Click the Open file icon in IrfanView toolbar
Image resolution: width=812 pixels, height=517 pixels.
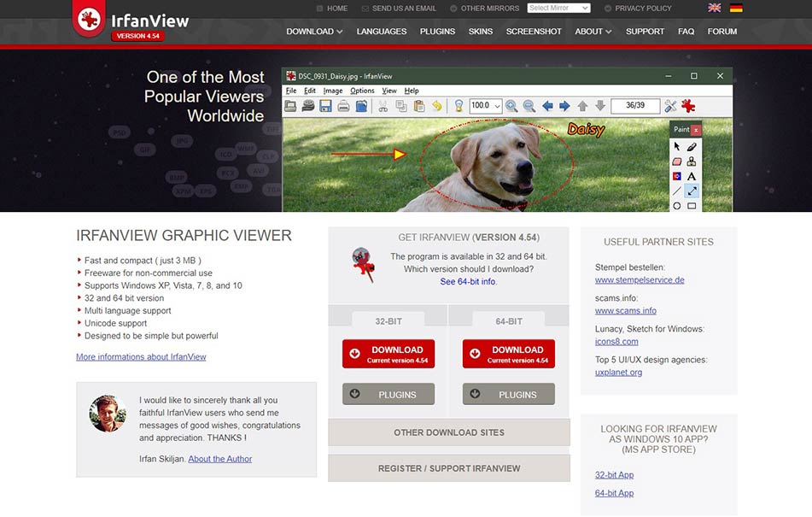click(x=290, y=106)
